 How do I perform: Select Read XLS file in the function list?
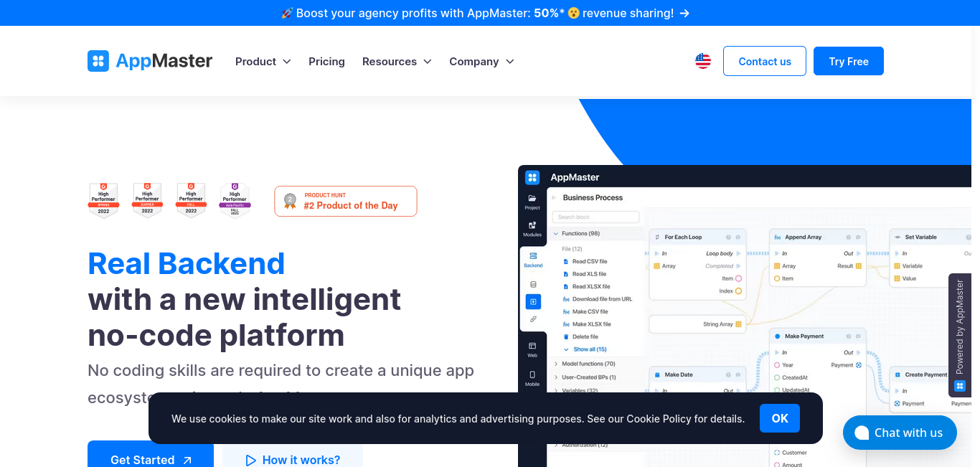(585, 274)
